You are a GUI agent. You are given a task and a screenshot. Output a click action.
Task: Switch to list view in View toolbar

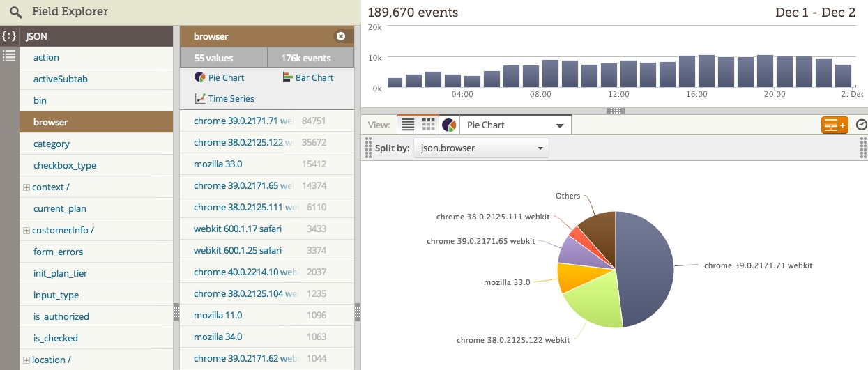(408, 125)
